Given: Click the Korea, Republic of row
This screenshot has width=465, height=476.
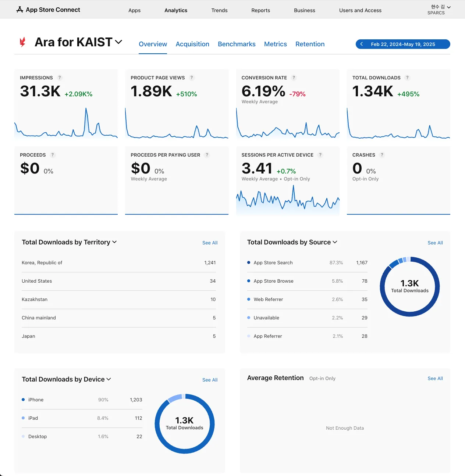Looking at the screenshot, I should pyautogui.click(x=119, y=262).
